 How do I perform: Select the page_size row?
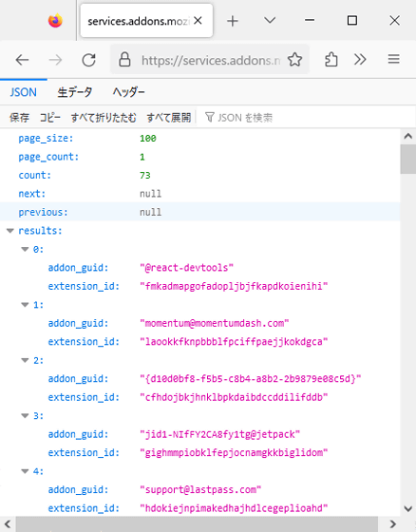[x=200, y=138]
